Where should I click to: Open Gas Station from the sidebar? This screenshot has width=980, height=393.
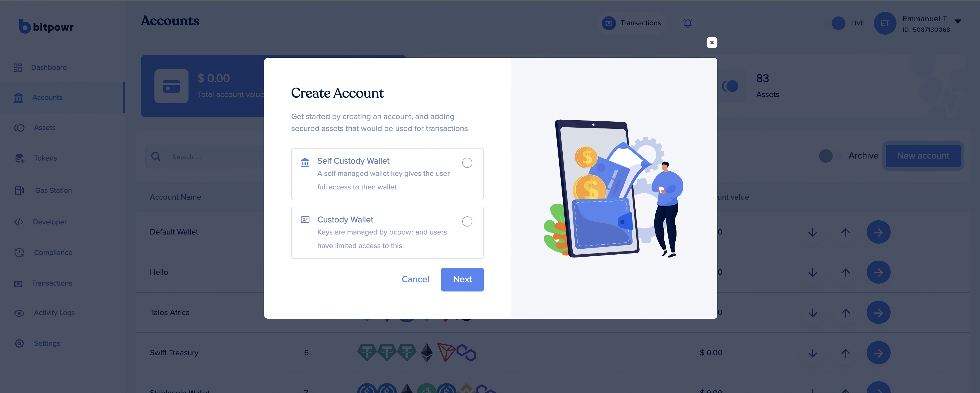[x=53, y=191]
